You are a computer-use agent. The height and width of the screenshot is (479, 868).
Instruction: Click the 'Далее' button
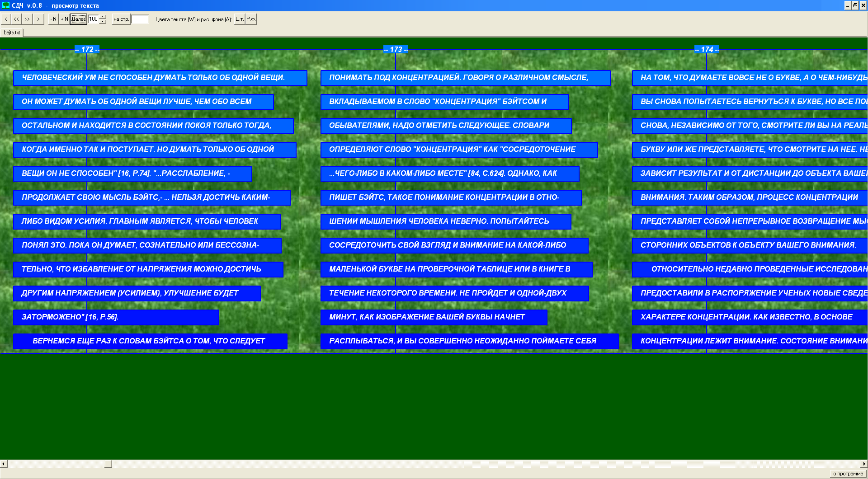[79, 19]
